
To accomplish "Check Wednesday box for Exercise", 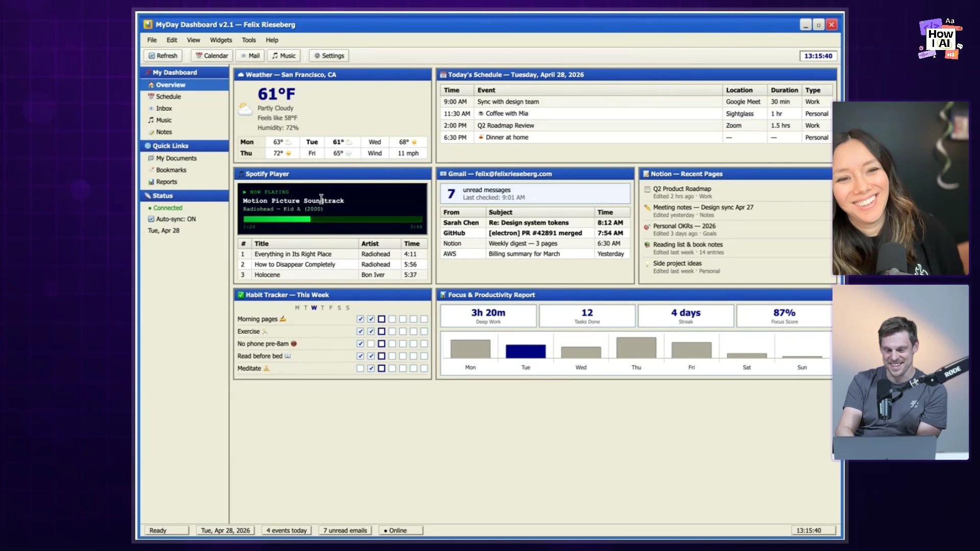I will (381, 331).
